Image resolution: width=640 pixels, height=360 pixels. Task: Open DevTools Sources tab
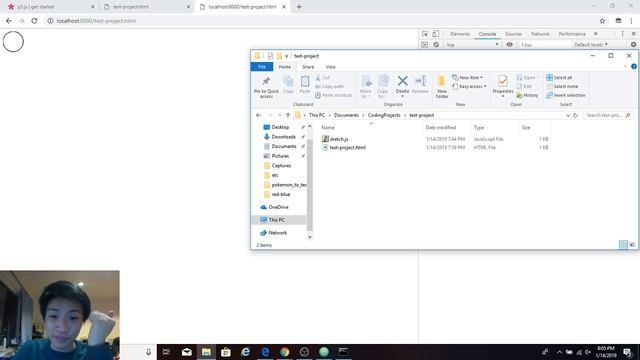tap(513, 34)
